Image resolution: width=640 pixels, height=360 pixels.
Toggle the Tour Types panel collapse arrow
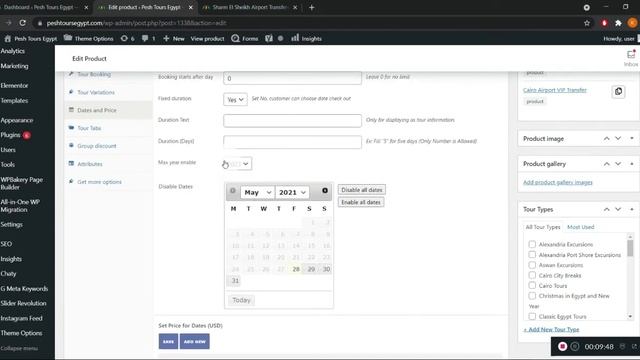(x=632, y=209)
